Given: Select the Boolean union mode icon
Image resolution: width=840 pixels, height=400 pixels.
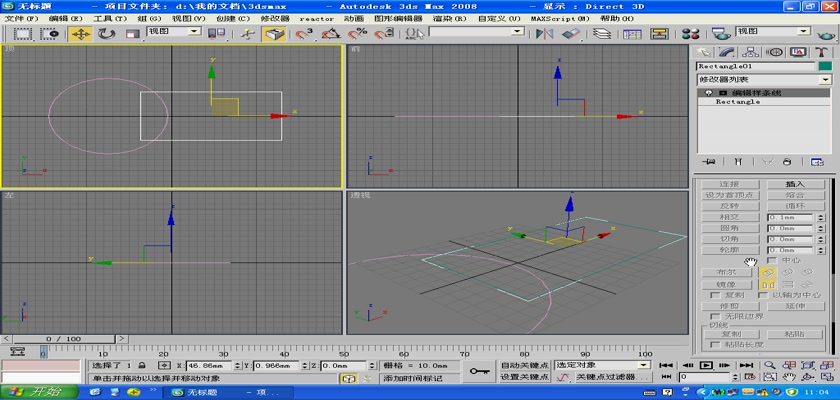Looking at the screenshot, I should 768,272.
